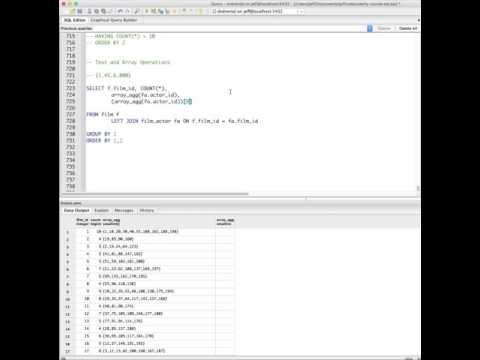Screen dimensions: 480x360
Task: Click the Text and Array Operations comment
Action: 129,62
